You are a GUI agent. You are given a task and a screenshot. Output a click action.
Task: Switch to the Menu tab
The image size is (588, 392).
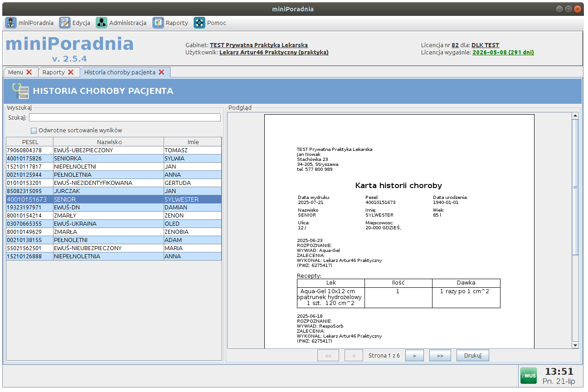pos(15,72)
